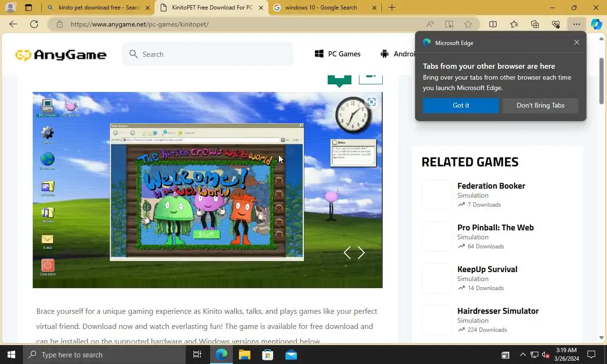The image size is (607, 364).
Task: Go back with the back arrow
Action: 13,24
